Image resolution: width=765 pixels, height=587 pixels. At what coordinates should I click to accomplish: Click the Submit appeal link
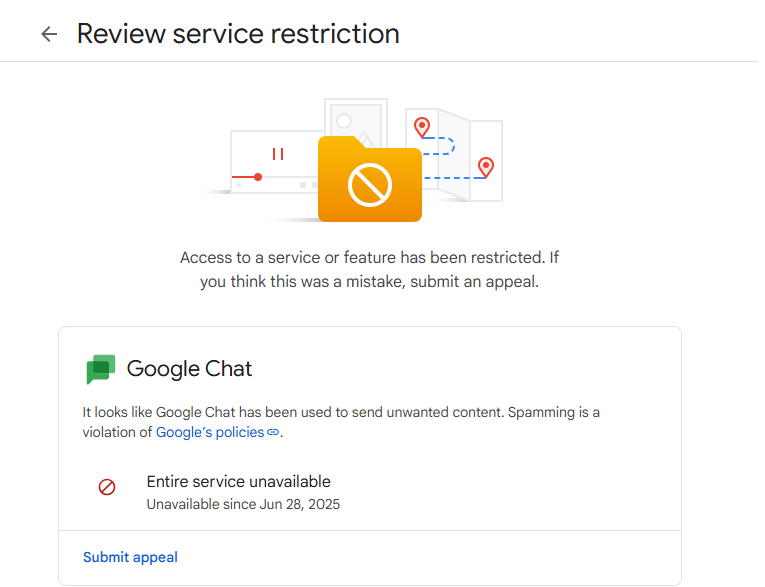click(x=130, y=557)
